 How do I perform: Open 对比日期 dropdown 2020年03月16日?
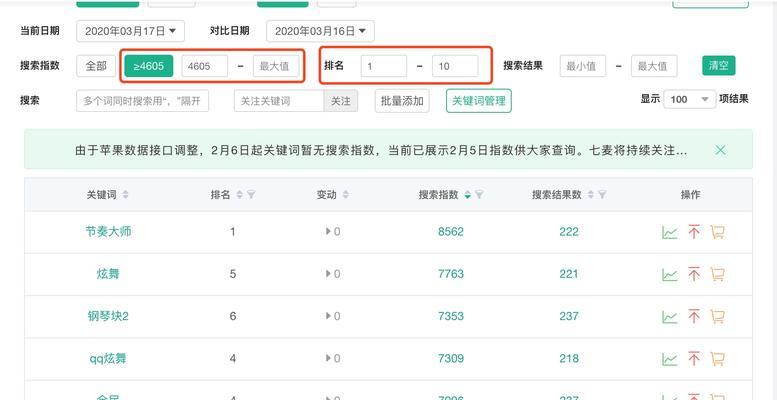click(x=320, y=31)
